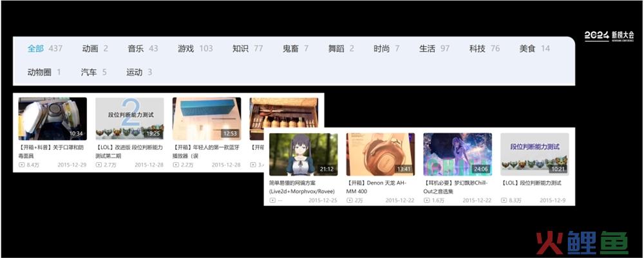Click date 2015-12-28 under the LOL 第二期 video

(x=149, y=165)
